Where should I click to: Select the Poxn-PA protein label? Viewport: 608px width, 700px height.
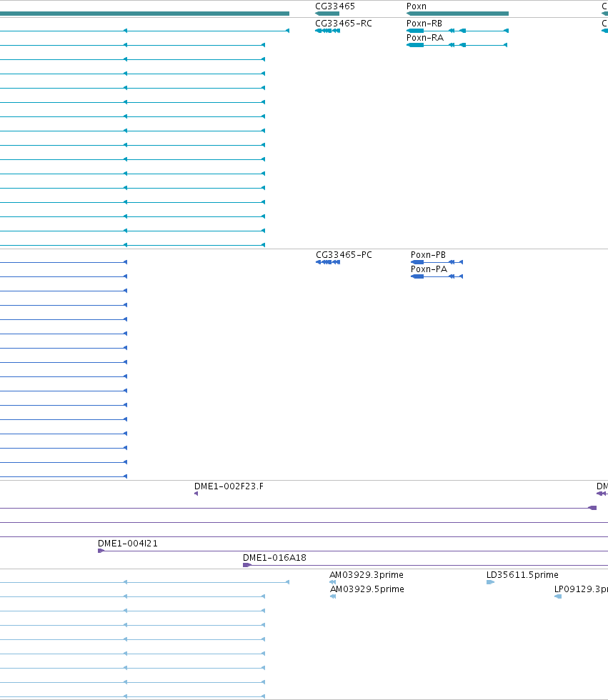coord(429,269)
